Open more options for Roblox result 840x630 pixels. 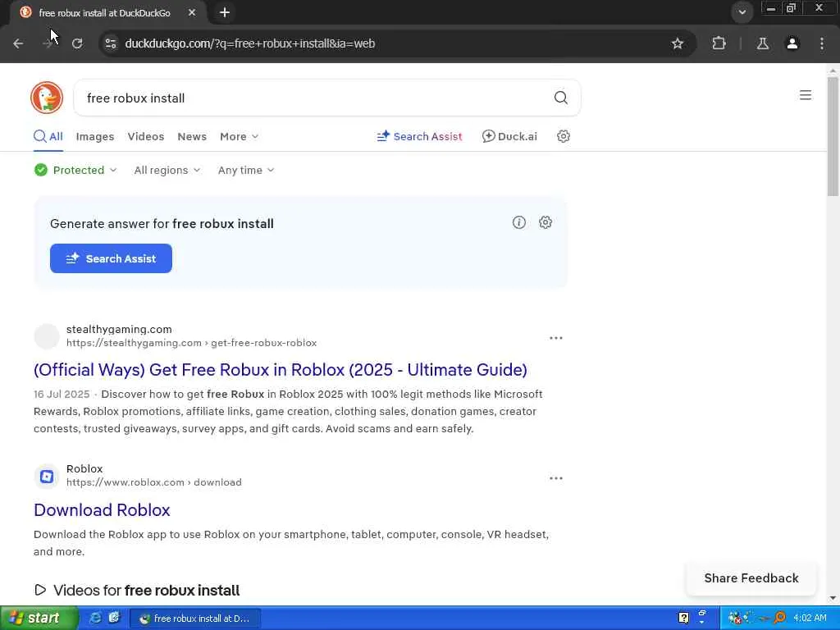pyautogui.click(x=556, y=478)
